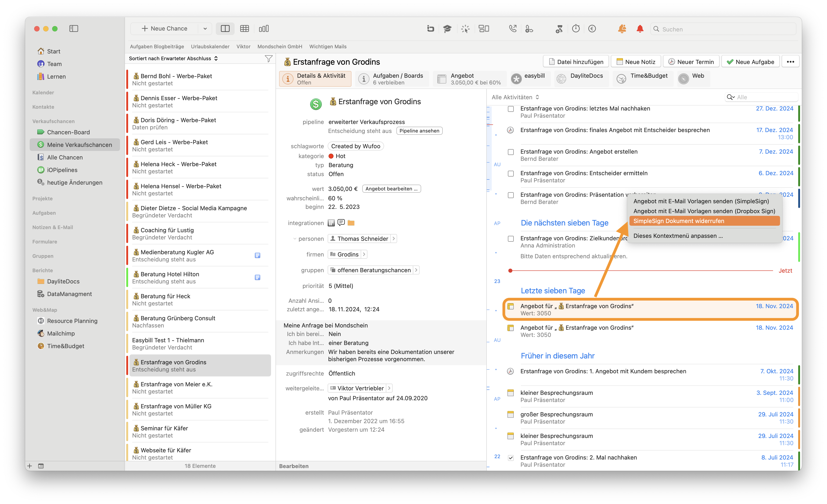Click the add plus icon at sidebar bottom

click(29, 466)
